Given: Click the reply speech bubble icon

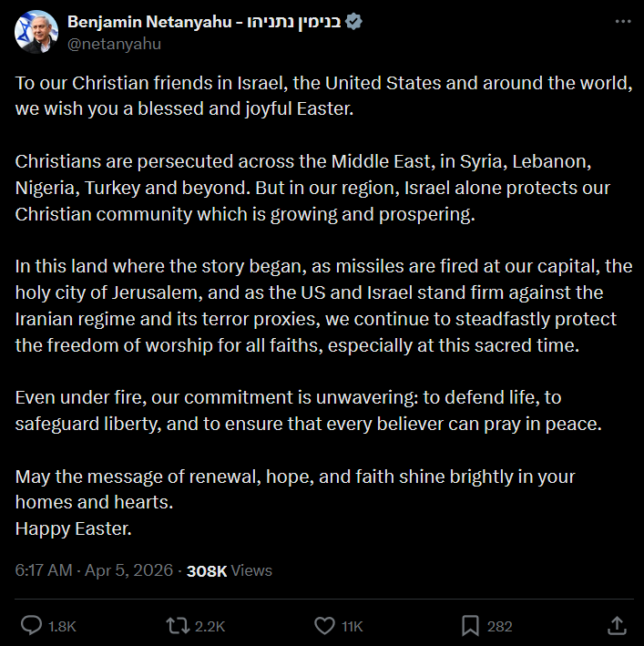Looking at the screenshot, I should 32,625.
